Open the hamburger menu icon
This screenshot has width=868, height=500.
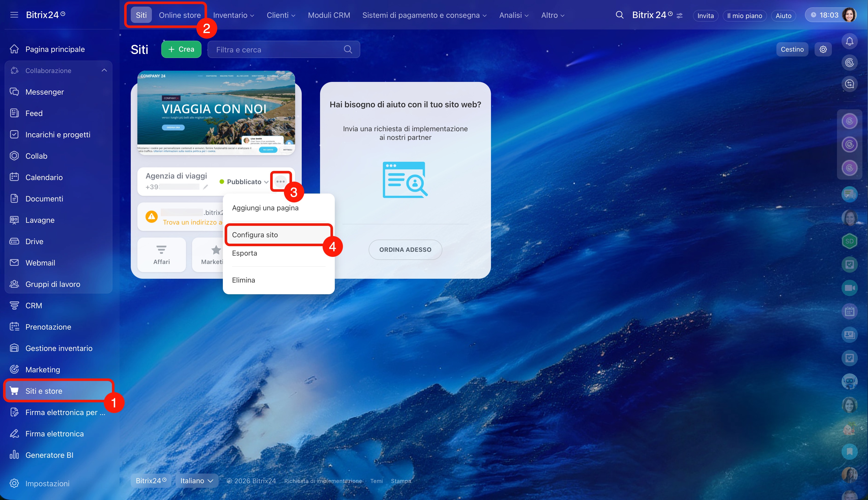pos(14,15)
